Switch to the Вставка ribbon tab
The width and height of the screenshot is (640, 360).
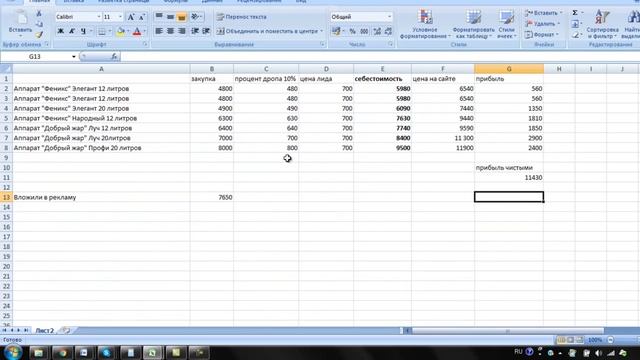point(74,2)
